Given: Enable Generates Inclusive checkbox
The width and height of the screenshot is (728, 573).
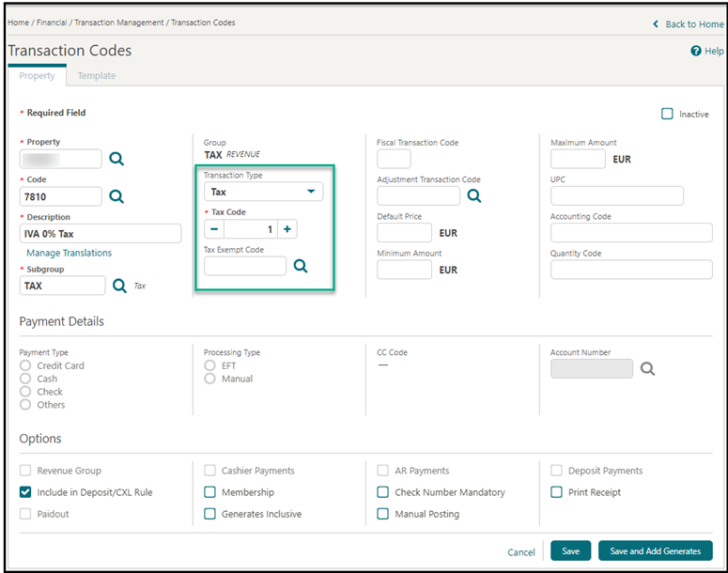Looking at the screenshot, I should tap(209, 514).
